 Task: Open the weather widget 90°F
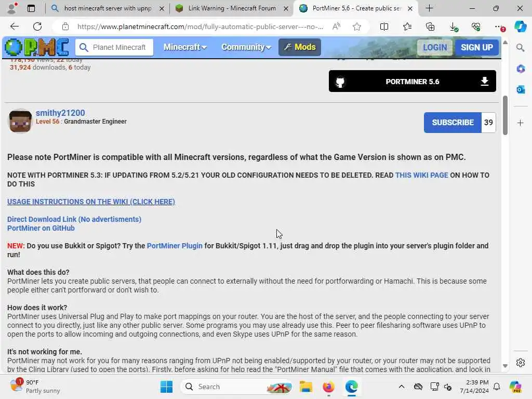click(35, 387)
